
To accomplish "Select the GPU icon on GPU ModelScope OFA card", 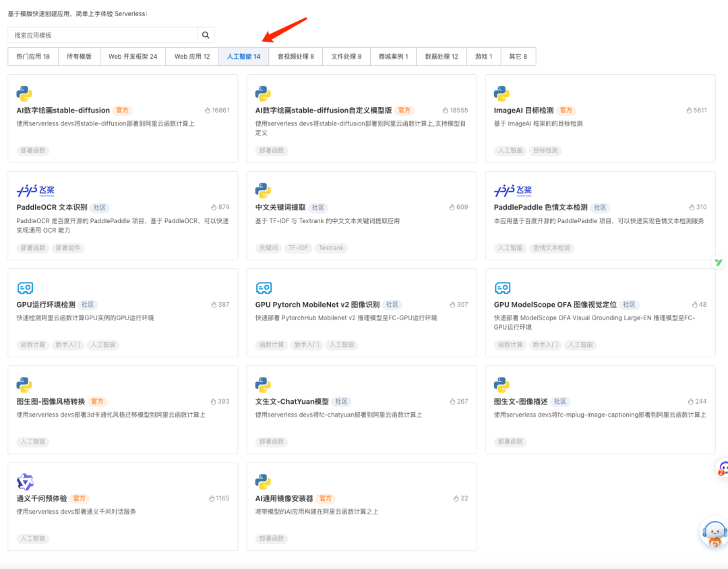I will [x=502, y=287].
